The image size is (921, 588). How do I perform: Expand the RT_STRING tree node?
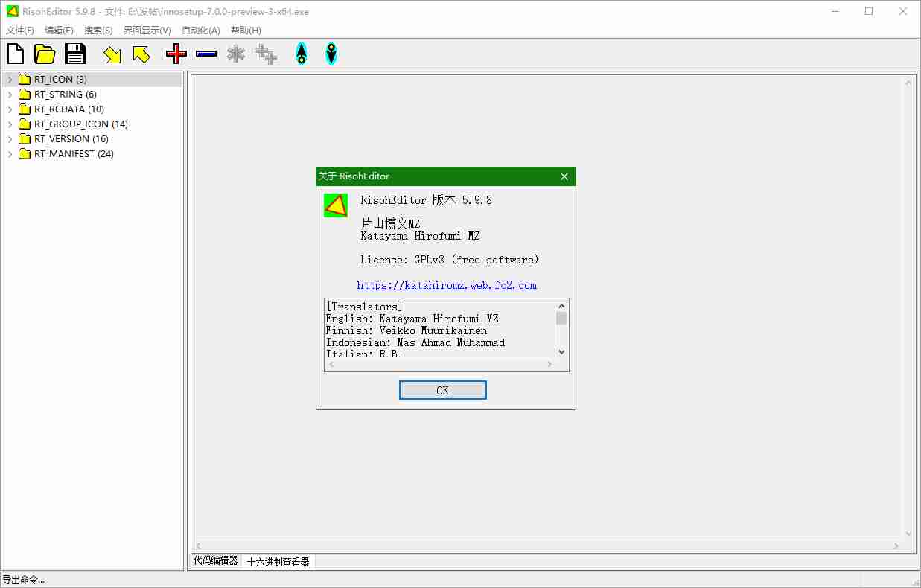(x=10, y=95)
